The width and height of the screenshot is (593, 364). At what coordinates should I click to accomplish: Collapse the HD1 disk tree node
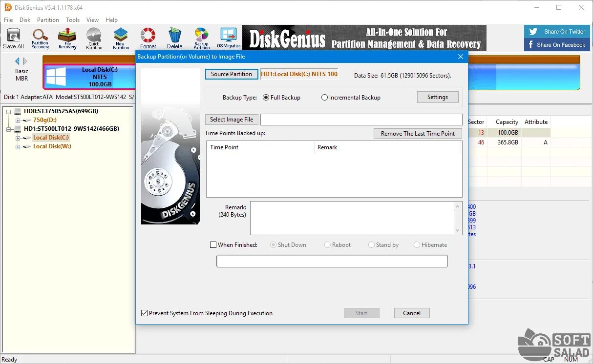pos(10,129)
